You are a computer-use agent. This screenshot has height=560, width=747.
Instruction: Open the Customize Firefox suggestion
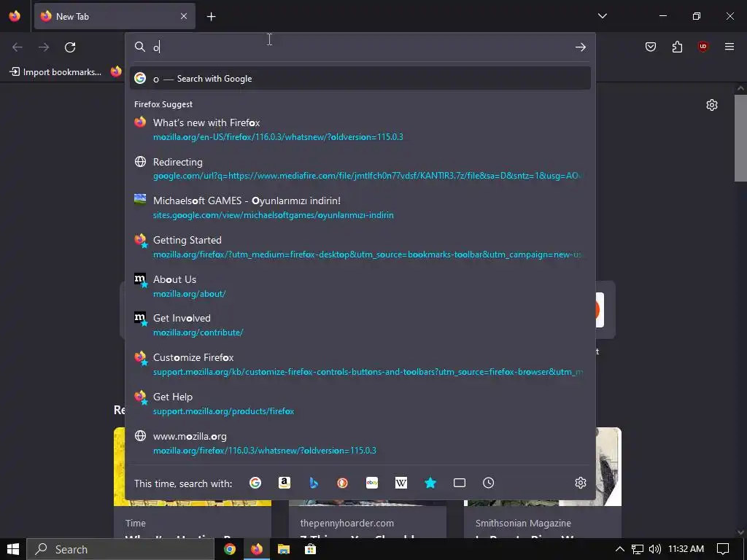(360, 365)
